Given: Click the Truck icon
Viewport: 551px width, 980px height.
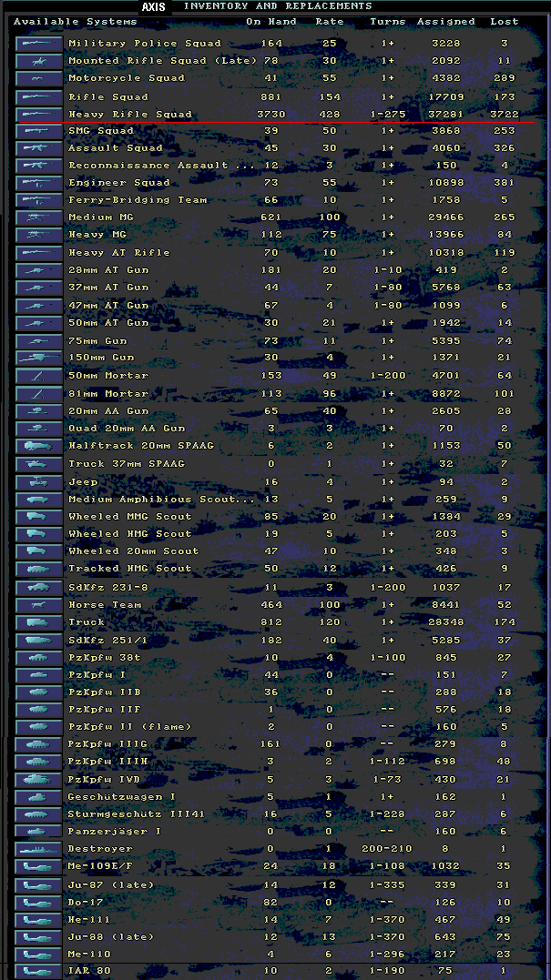Looking at the screenshot, I should pyautogui.click(x=39, y=622).
